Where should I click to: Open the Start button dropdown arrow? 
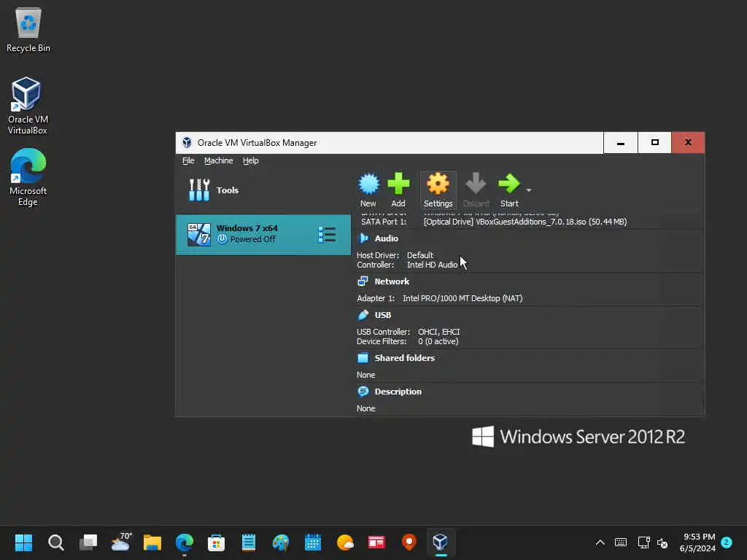pyautogui.click(x=528, y=190)
